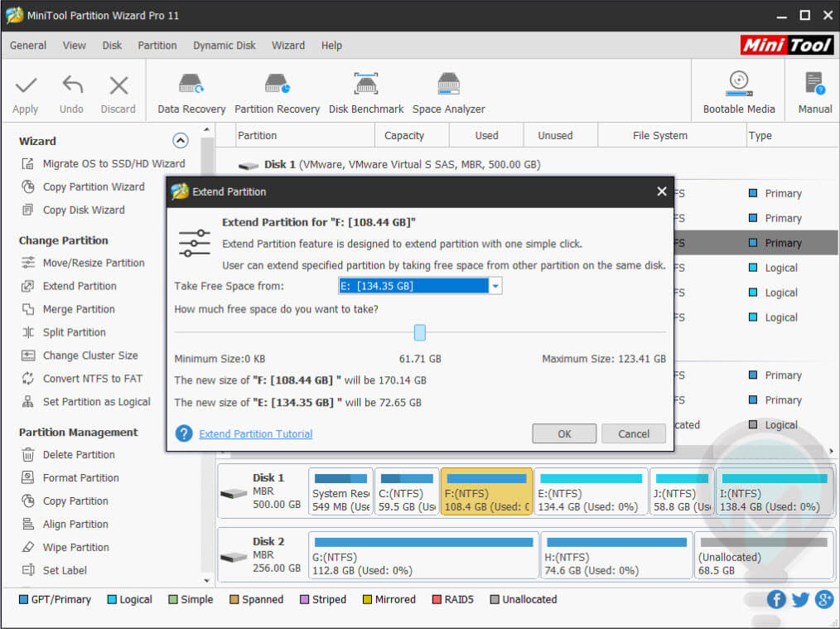840x629 pixels.
Task: Select Convert NTFS to FAT action
Action: [82, 378]
